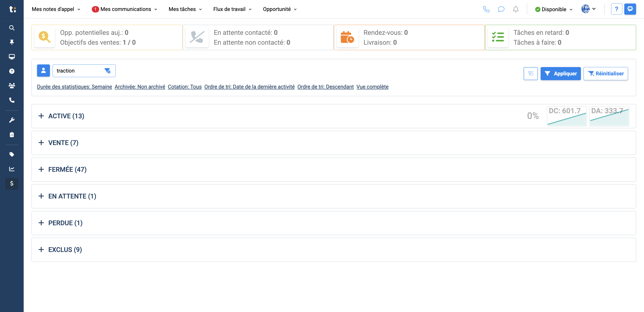Image resolution: width=644 pixels, height=312 pixels.
Task: Click the notification bell icon
Action: point(515,9)
